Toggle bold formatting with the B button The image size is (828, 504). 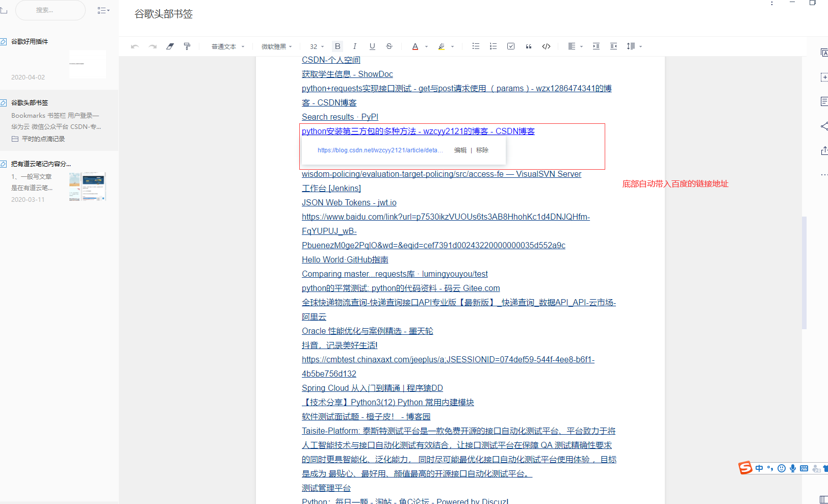point(338,46)
